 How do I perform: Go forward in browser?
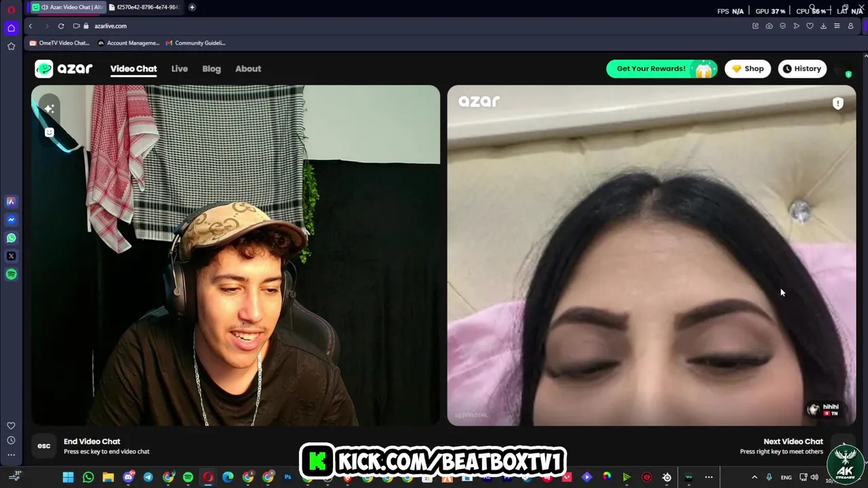tap(46, 26)
